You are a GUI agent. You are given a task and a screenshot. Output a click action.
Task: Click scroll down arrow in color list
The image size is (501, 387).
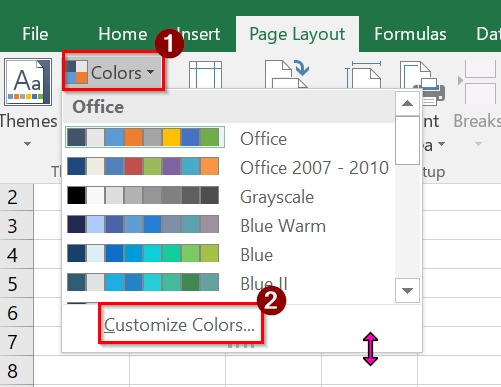pyautogui.click(x=407, y=291)
